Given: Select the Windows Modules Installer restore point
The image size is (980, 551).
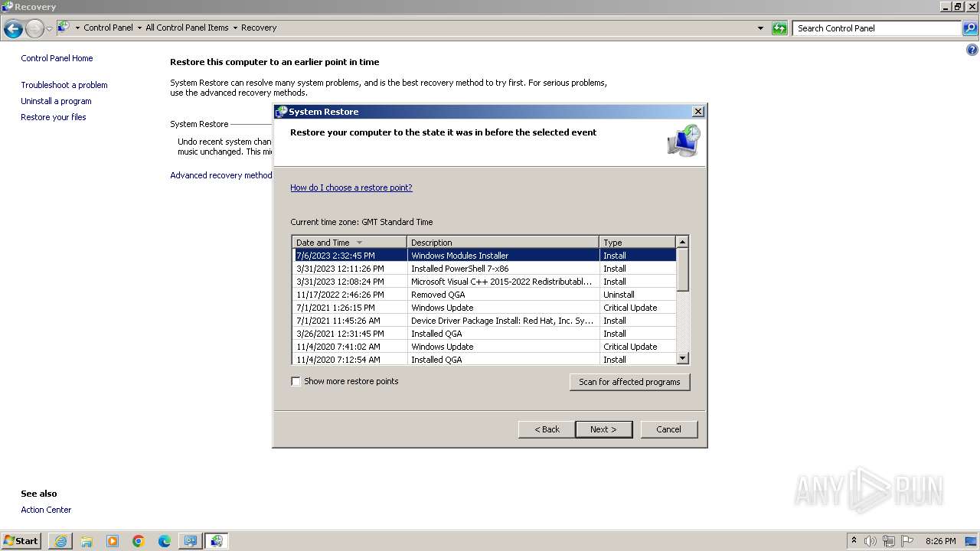Looking at the screenshot, I should click(485, 256).
